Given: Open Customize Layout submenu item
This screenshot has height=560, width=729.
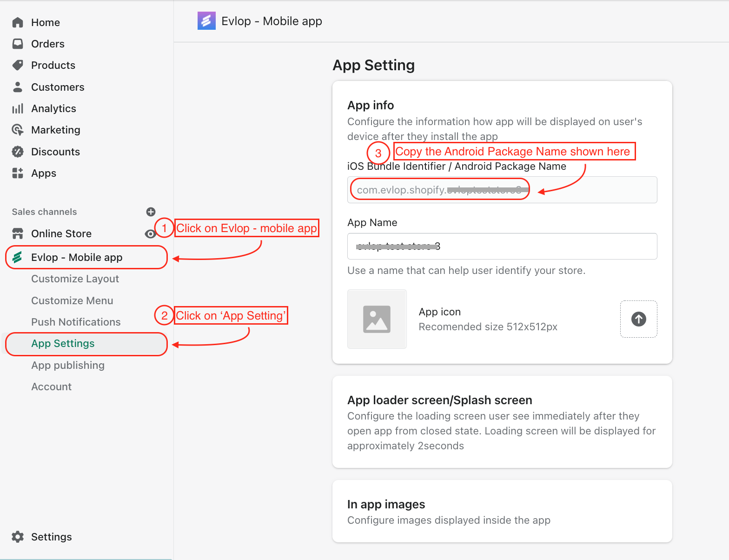Looking at the screenshot, I should click(x=75, y=279).
